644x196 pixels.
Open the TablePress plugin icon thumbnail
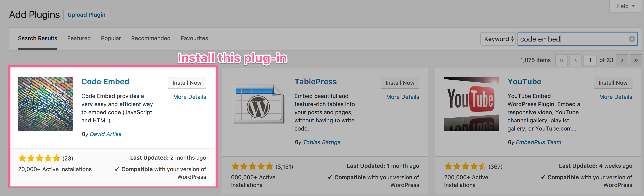click(x=258, y=104)
